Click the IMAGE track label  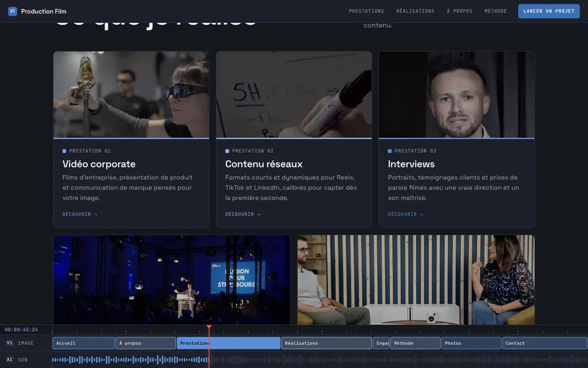tap(26, 343)
